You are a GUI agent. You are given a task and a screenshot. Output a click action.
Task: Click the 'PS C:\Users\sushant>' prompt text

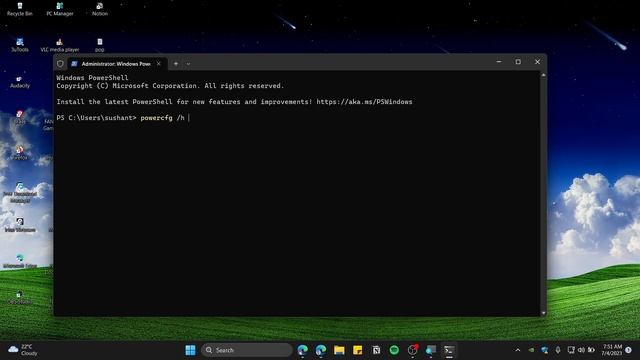pyautogui.click(x=96, y=118)
